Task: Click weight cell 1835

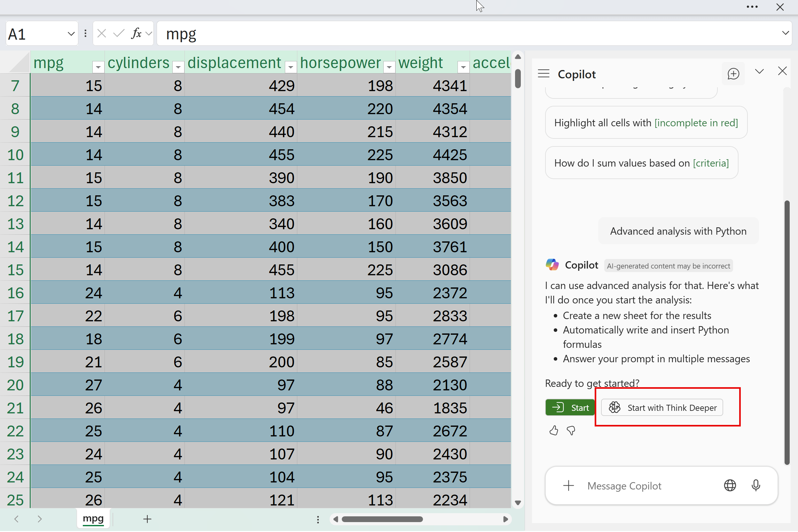Action: point(433,408)
